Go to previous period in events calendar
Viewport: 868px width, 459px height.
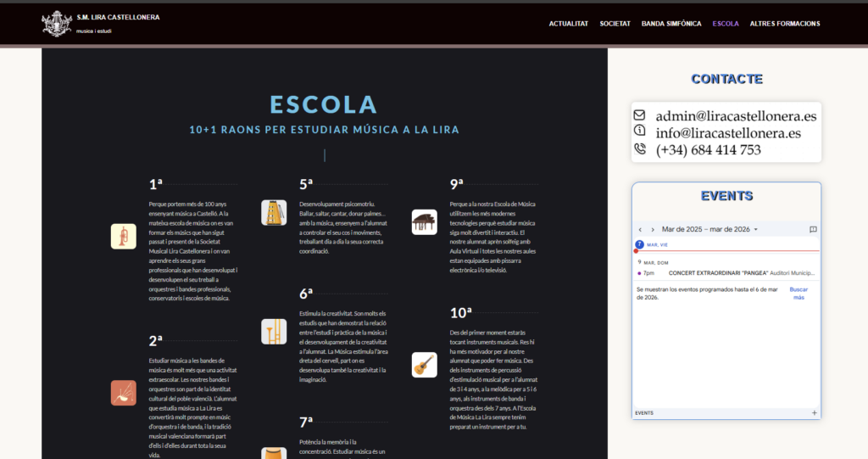pyautogui.click(x=641, y=229)
